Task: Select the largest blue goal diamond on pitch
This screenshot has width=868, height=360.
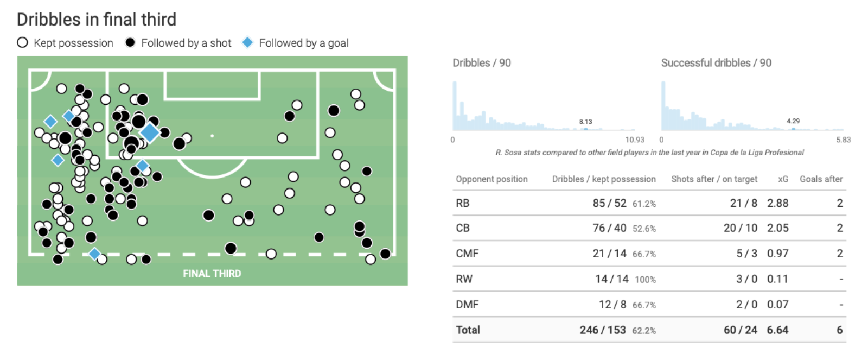Action: pos(150,132)
